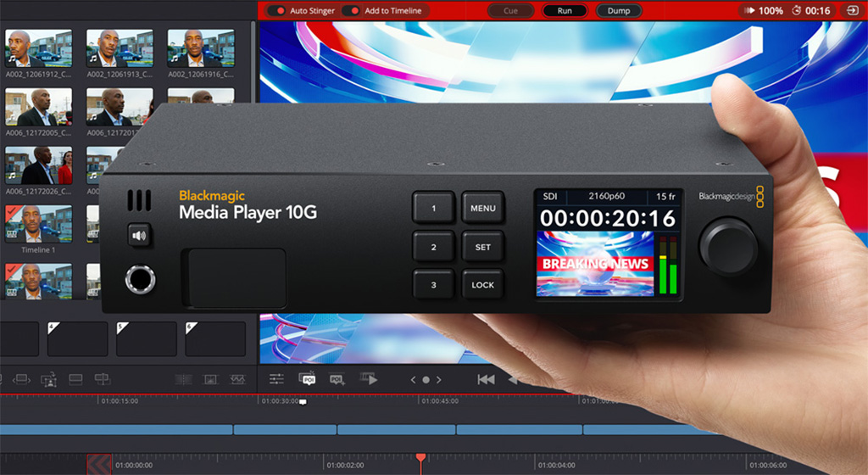Screen dimensions: 868x475
Task: Open the 100% playback speed control
Action: (x=765, y=10)
